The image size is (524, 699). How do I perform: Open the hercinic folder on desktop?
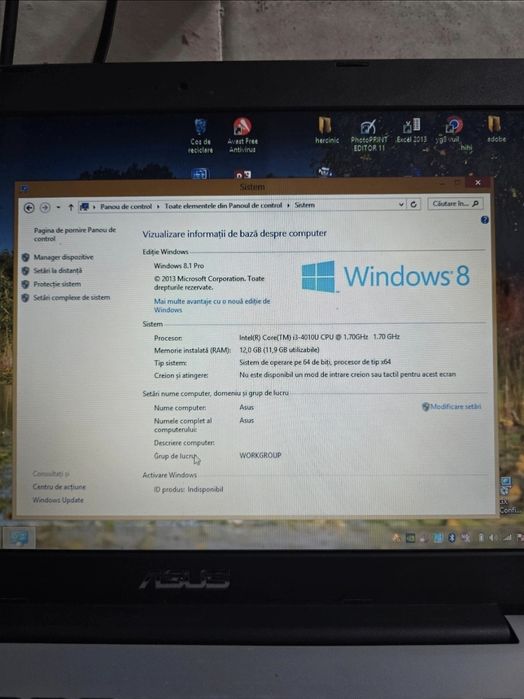pos(326,130)
